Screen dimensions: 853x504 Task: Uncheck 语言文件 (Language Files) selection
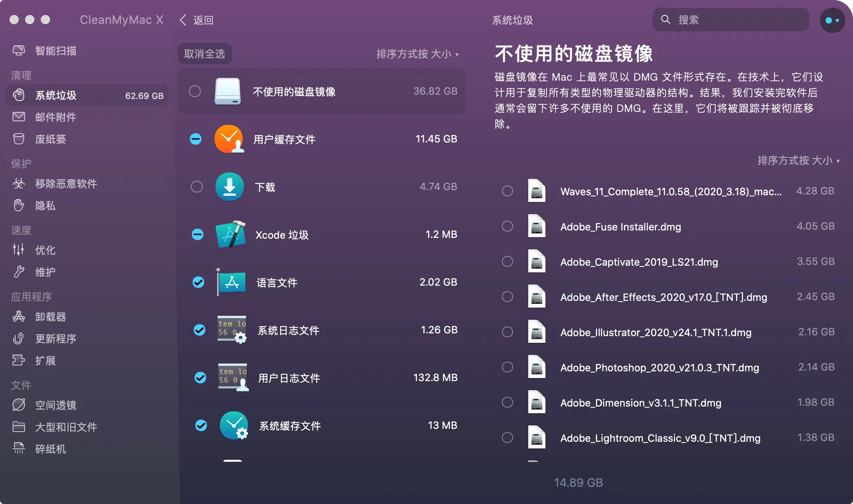(198, 282)
